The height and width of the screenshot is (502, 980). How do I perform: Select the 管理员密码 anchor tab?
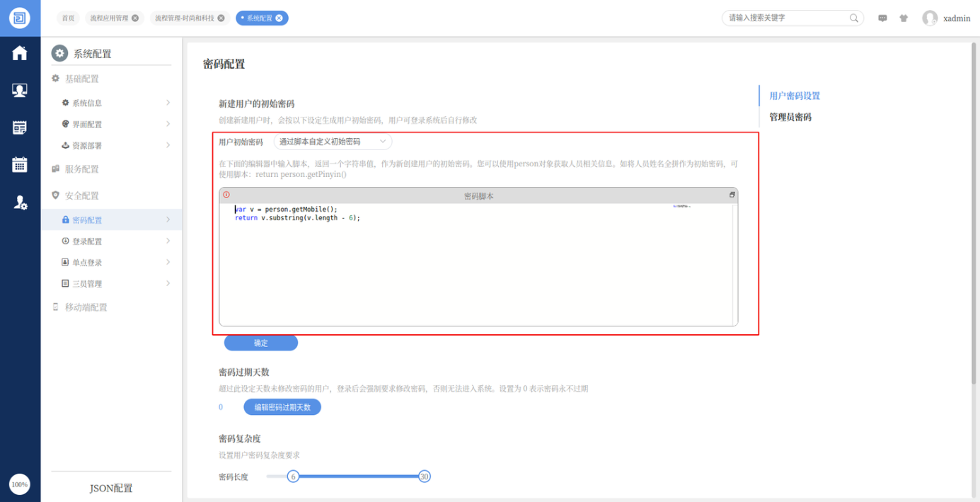pyautogui.click(x=790, y=118)
